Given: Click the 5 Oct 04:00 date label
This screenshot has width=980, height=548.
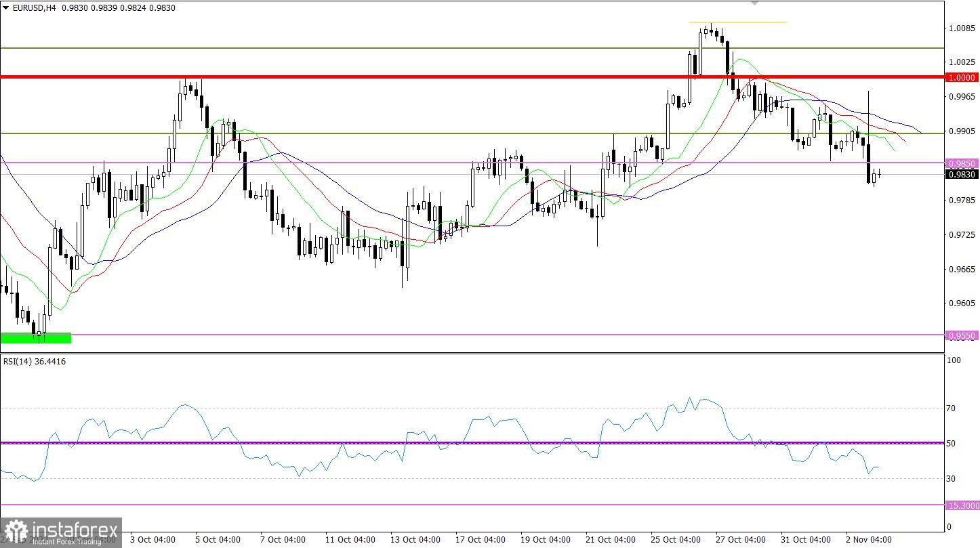Looking at the screenshot, I should pos(218,540).
